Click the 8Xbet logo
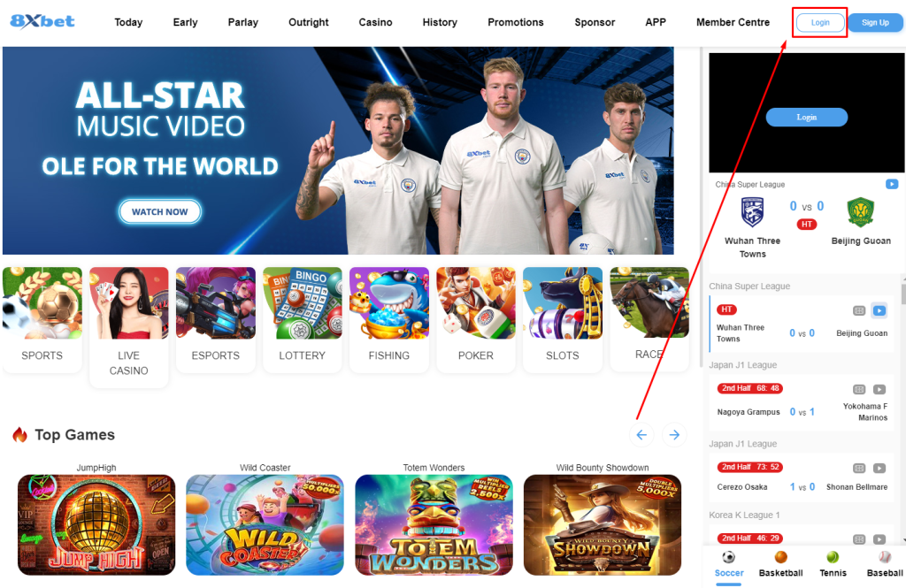 coord(42,21)
